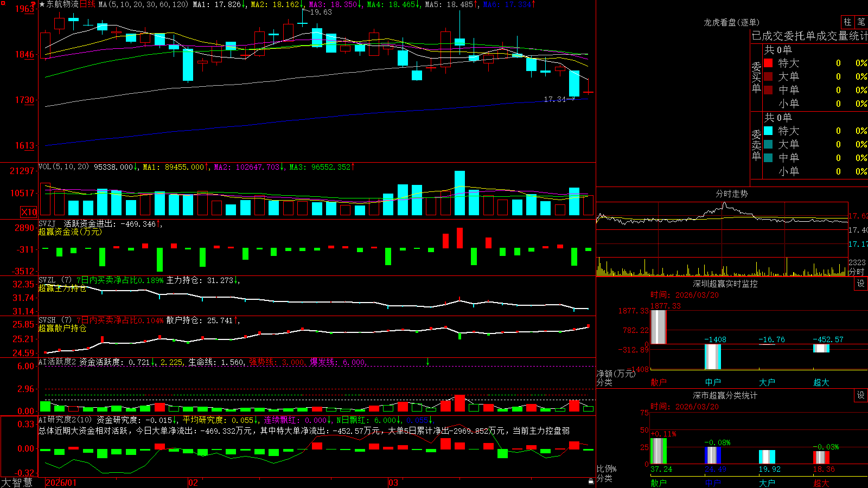Click the 小单 row under 委买单
Screen dimensions: 868x488
tap(815, 104)
